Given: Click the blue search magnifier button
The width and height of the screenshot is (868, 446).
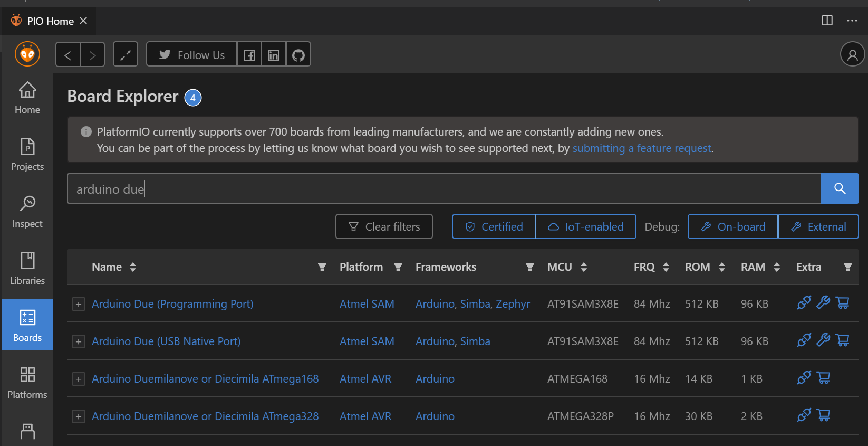Looking at the screenshot, I should (840, 188).
